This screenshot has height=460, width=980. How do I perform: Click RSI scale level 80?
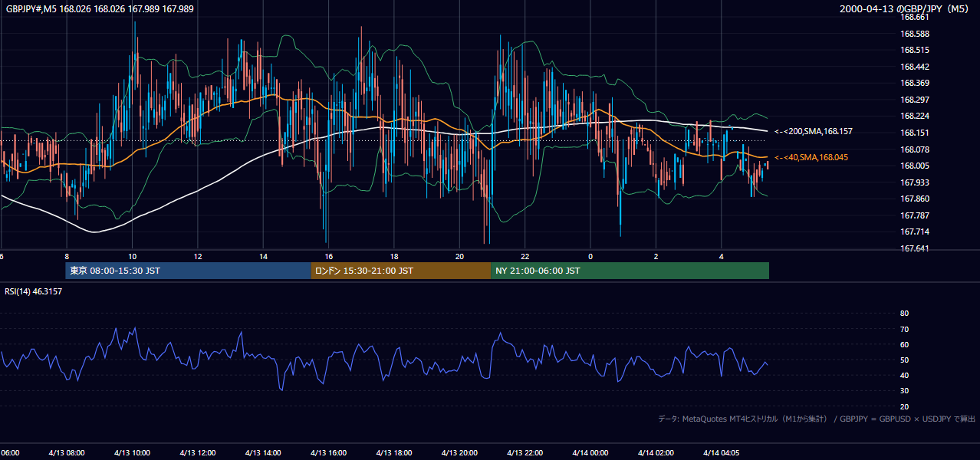tap(904, 314)
